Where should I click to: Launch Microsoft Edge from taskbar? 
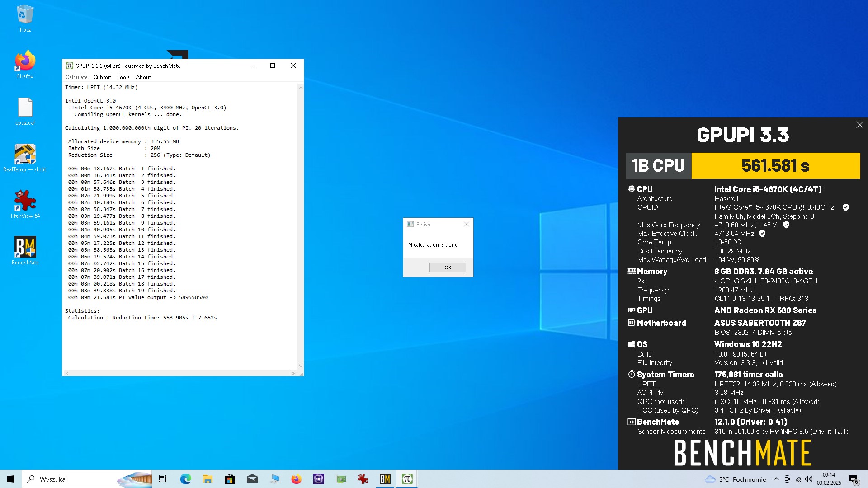coord(185,479)
